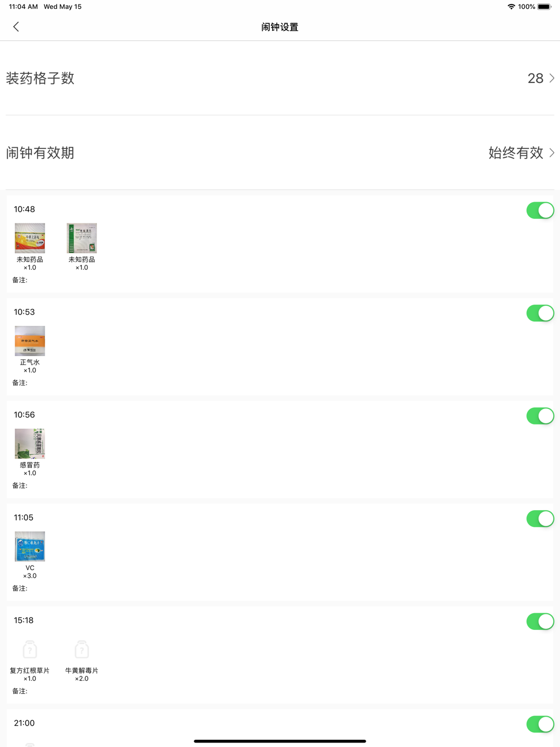
Task: Tap the 复方红根草片 placeholder pill icon
Action: tap(30, 650)
